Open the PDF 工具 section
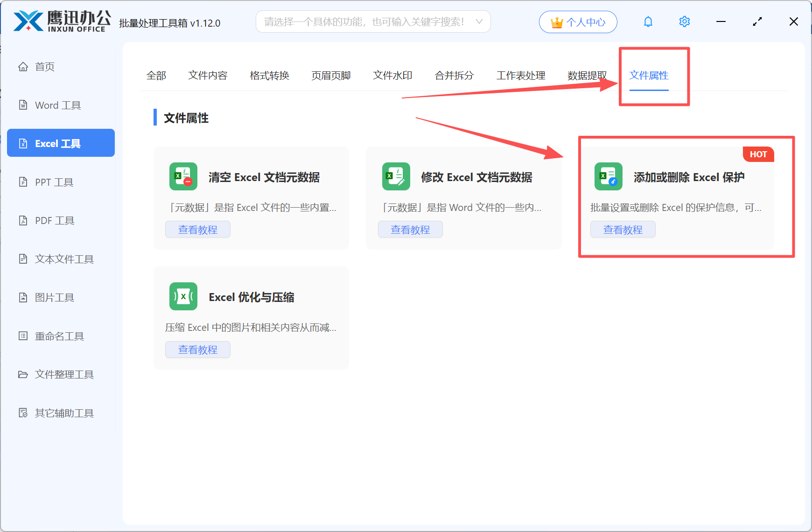Screen dimensions: 812x532 click(x=54, y=220)
